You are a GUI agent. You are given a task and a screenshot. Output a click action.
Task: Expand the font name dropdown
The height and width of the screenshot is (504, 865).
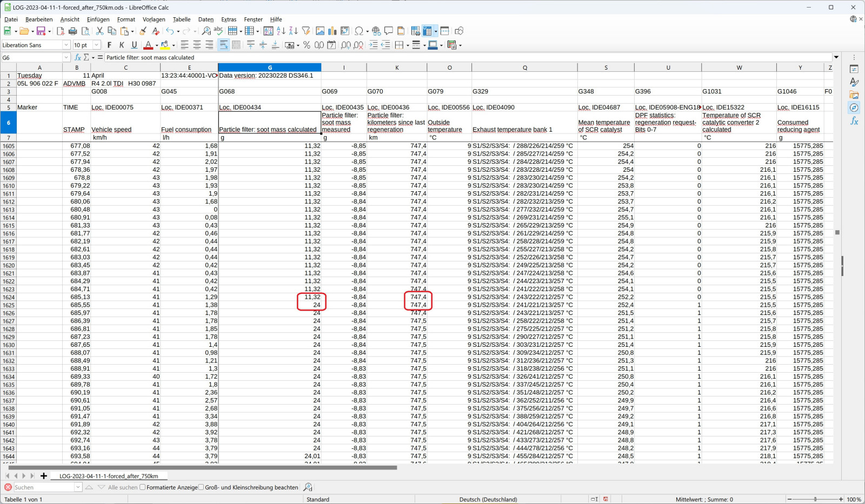pyautogui.click(x=66, y=45)
